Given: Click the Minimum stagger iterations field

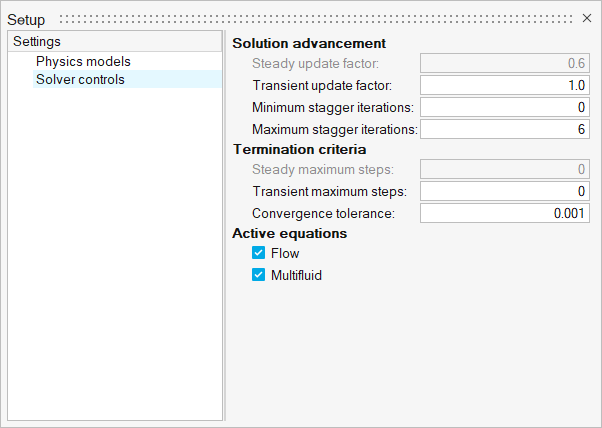Looking at the screenshot, I should click(506, 107).
